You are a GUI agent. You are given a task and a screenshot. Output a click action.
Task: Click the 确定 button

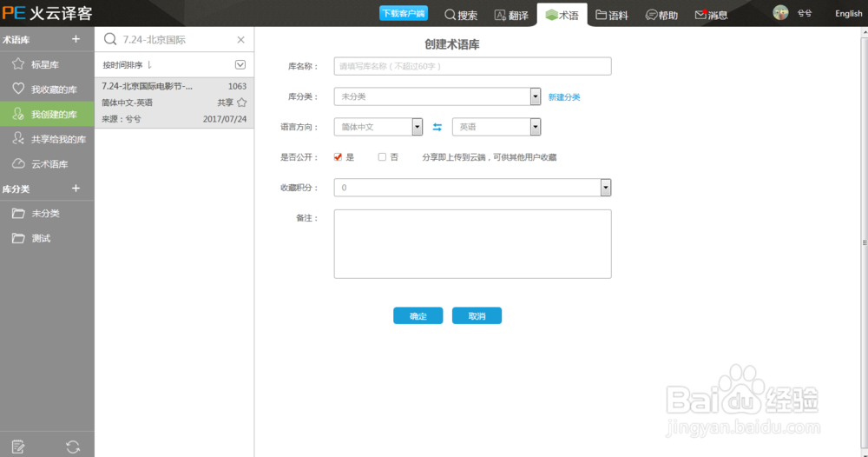pyautogui.click(x=418, y=315)
